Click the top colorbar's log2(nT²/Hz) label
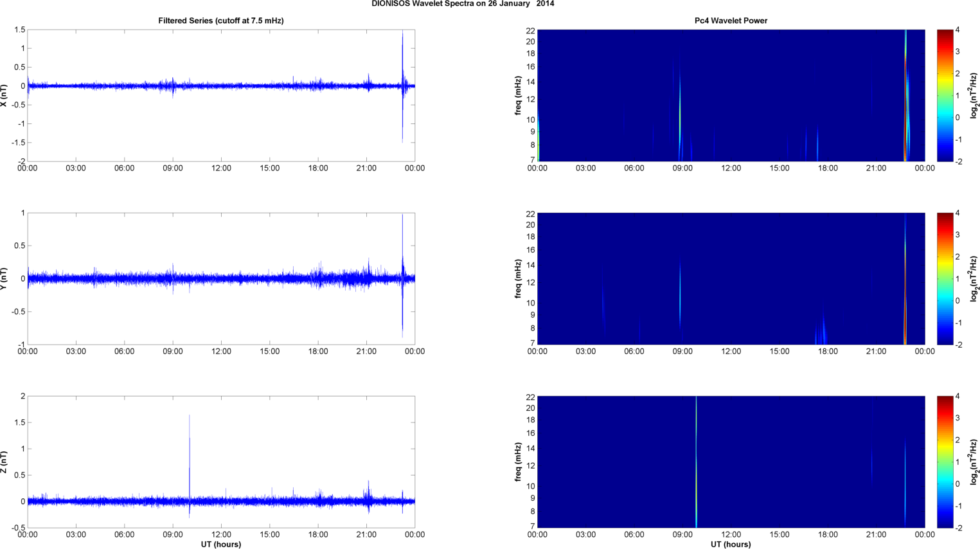Image resolution: width=980 pixels, height=549 pixels. pos(974,95)
